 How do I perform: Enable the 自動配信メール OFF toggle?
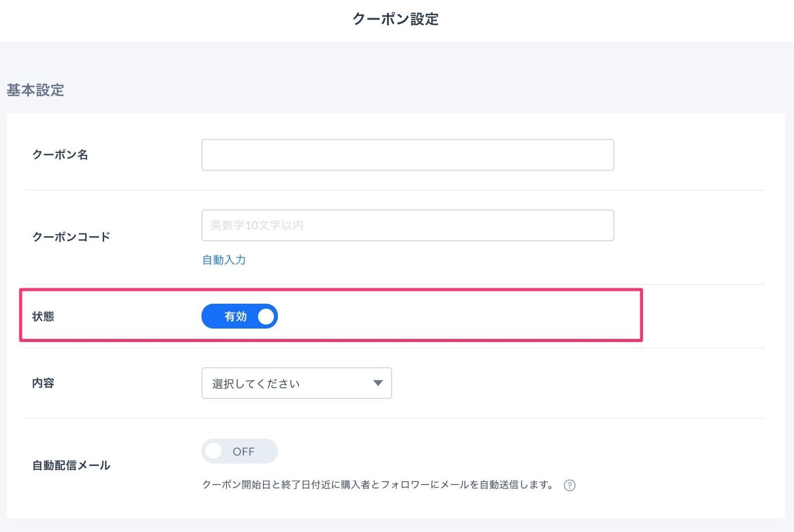pyautogui.click(x=239, y=451)
